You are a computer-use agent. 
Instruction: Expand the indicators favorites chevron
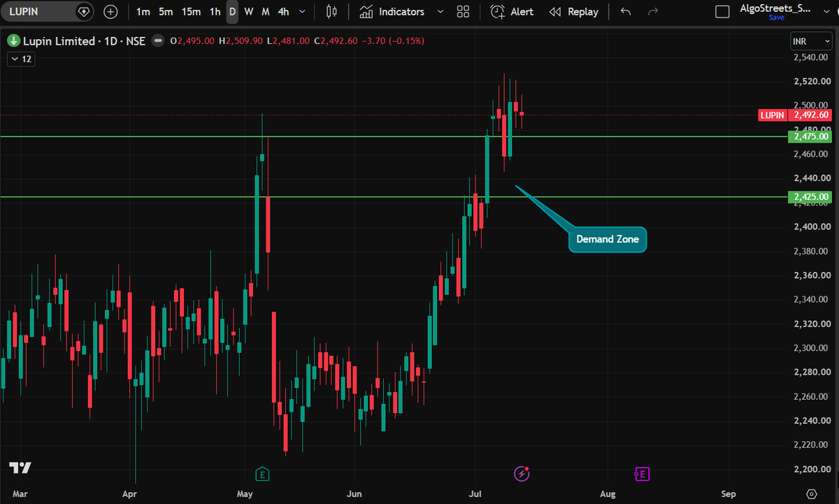(x=440, y=12)
